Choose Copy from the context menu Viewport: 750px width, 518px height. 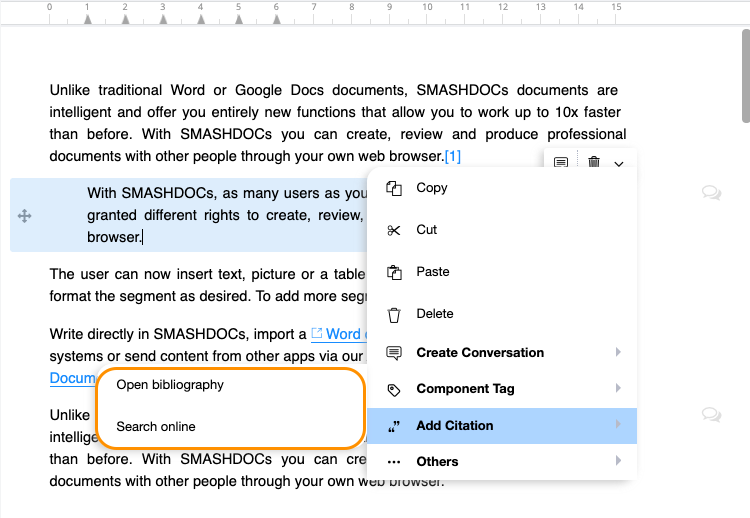pos(502,188)
